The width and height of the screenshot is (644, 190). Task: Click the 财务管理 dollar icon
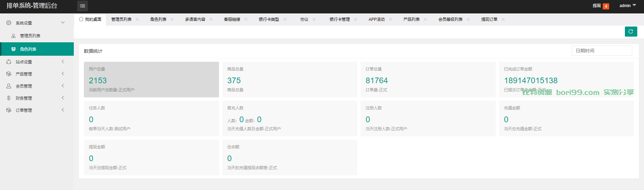click(x=9, y=98)
